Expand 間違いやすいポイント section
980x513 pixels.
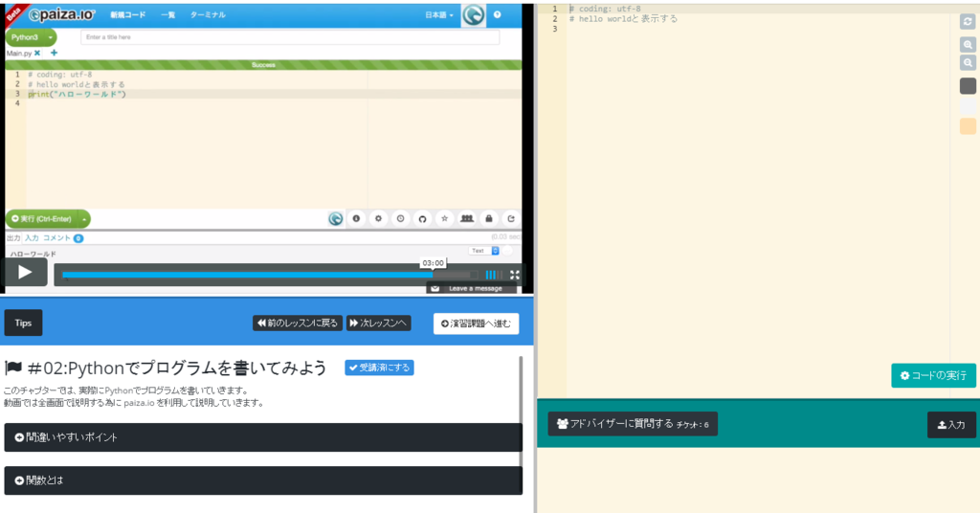pyautogui.click(x=263, y=437)
